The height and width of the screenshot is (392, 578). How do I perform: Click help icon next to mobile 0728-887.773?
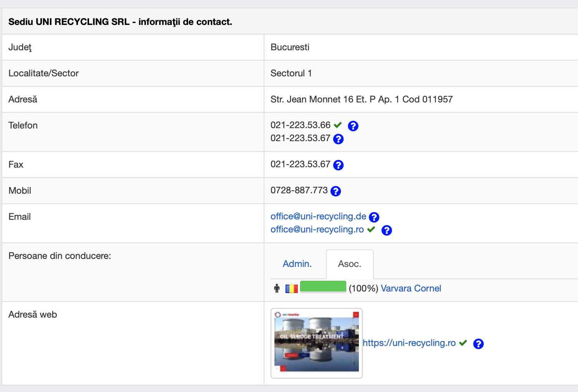click(x=335, y=191)
